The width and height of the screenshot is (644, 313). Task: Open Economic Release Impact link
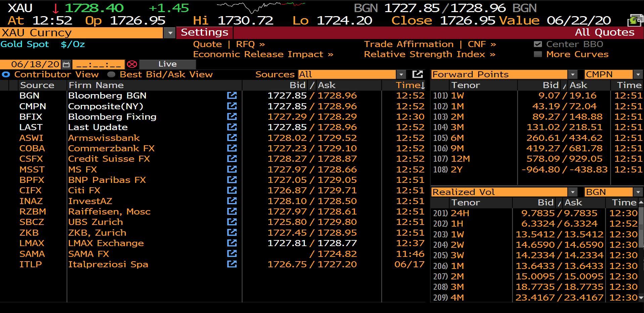click(x=263, y=54)
